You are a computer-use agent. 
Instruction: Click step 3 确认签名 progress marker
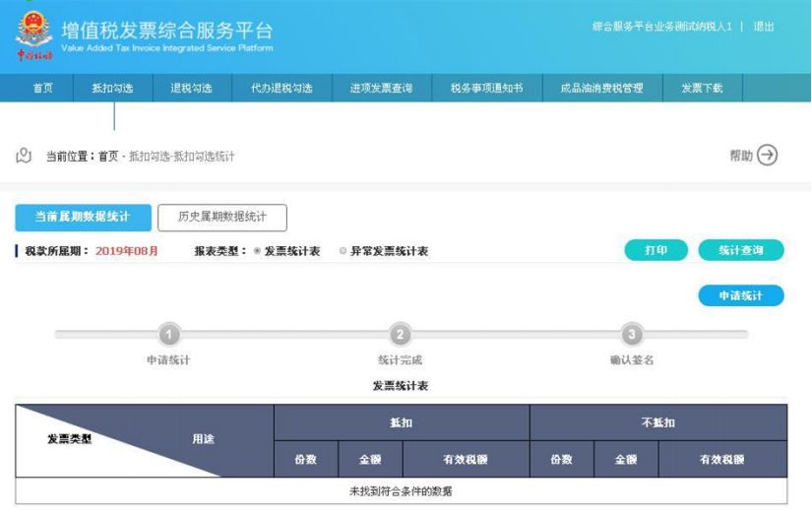pyautogui.click(x=632, y=335)
